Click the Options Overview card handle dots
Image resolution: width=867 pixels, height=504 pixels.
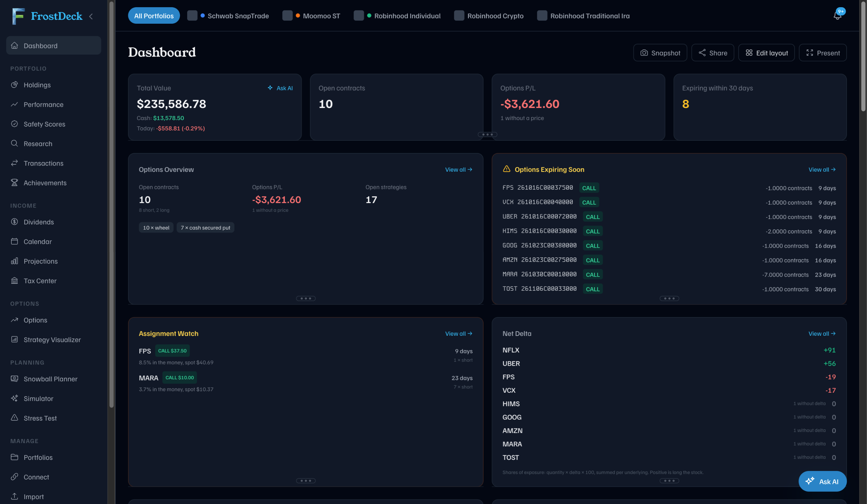point(306,298)
